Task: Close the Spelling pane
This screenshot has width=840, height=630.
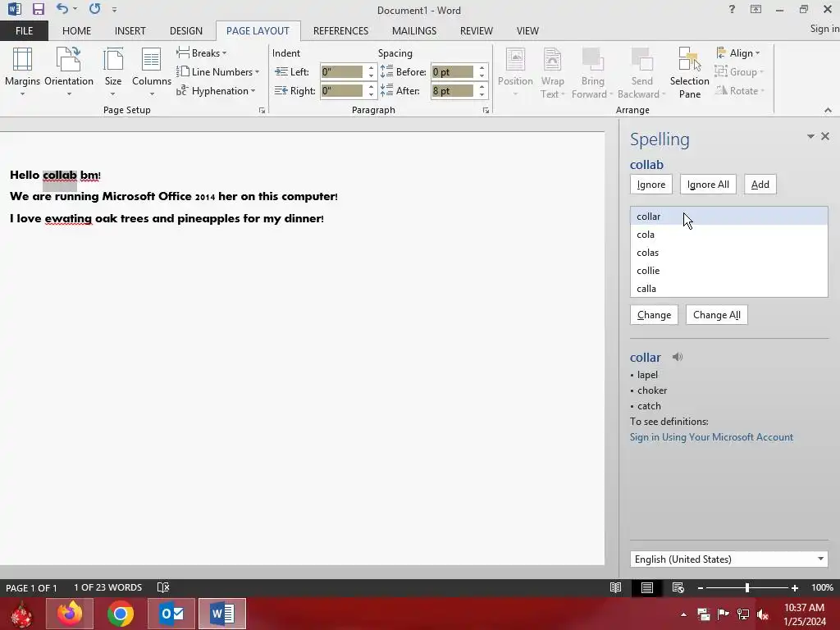Action: [x=825, y=137]
